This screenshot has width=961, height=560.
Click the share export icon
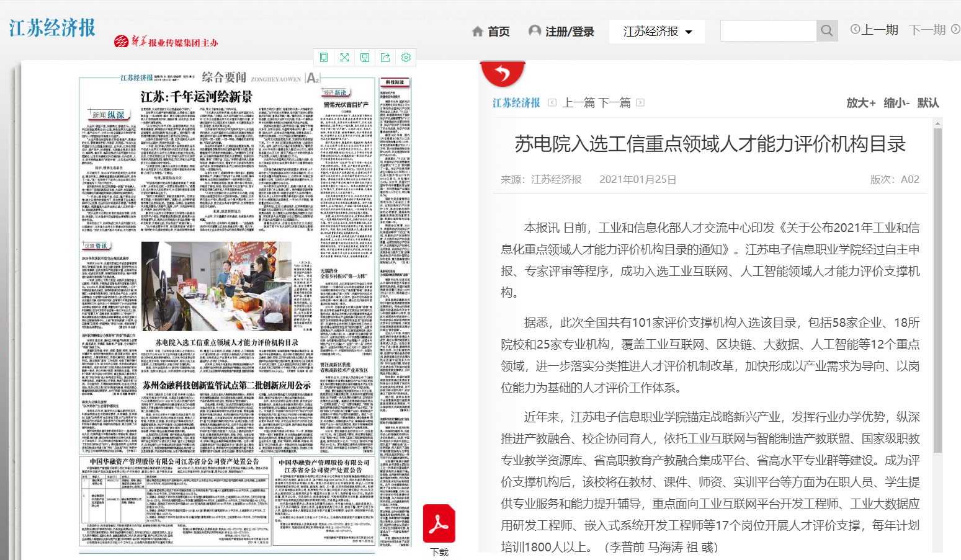point(385,57)
